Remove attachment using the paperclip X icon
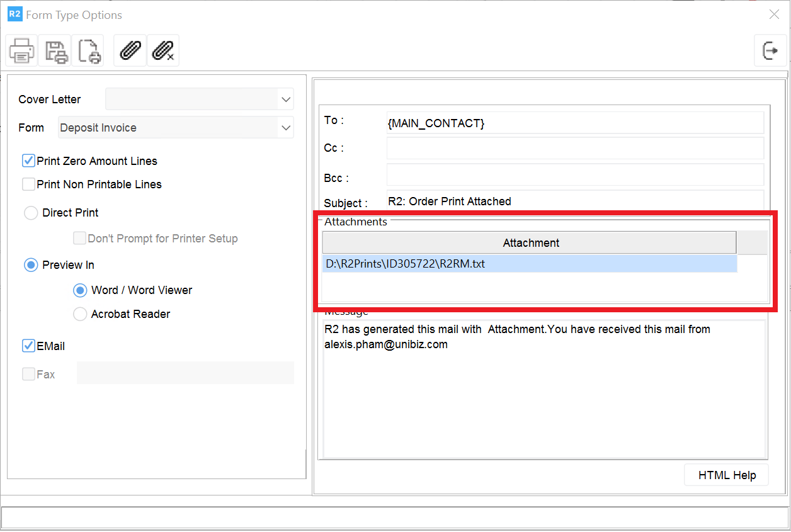The width and height of the screenshot is (791, 532). point(163,51)
